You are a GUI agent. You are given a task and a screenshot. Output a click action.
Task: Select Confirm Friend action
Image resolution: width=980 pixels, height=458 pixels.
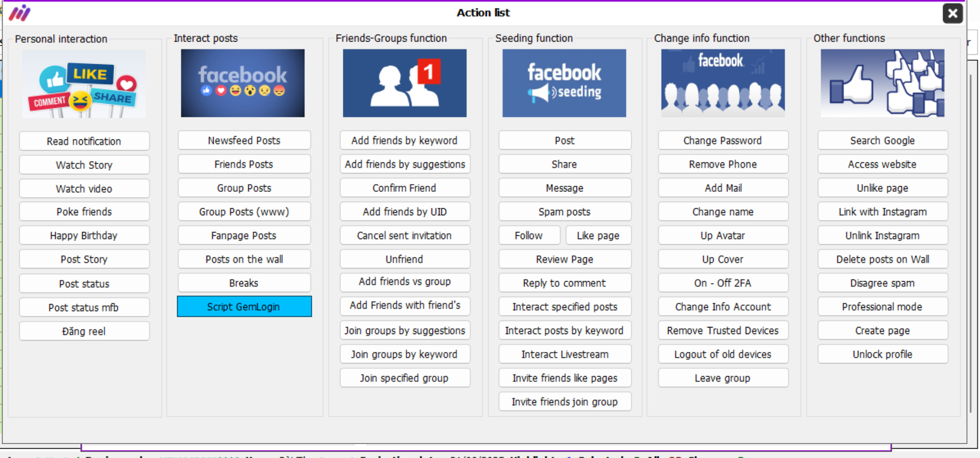(x=404, y=188)
